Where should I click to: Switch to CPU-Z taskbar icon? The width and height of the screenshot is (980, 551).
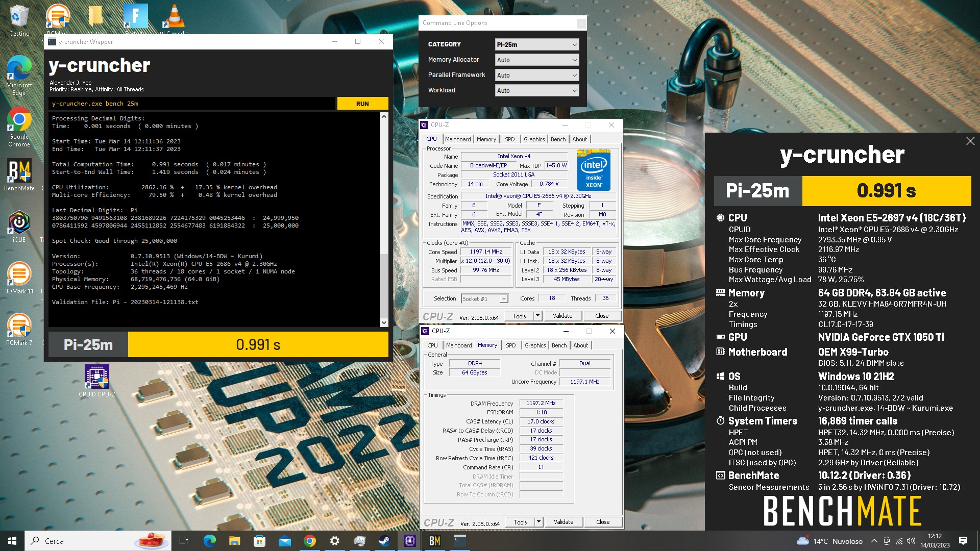409,541
